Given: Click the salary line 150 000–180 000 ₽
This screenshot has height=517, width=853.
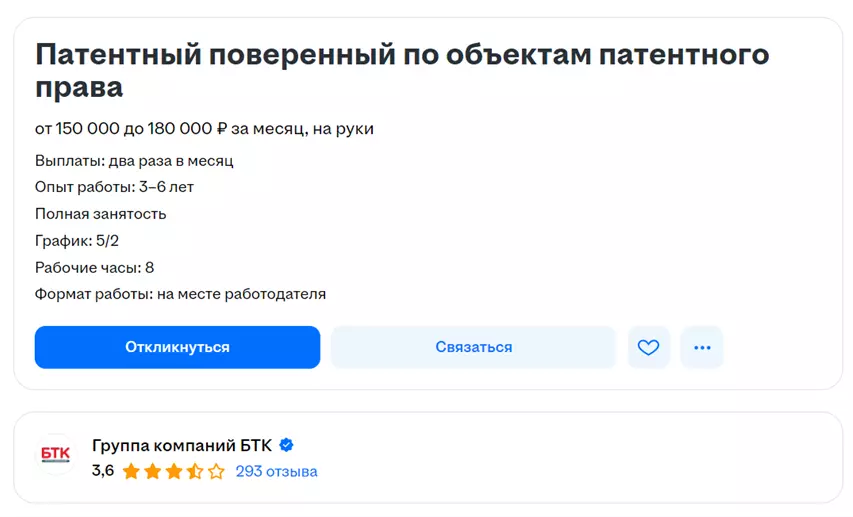Looking at the screenshot, I should point(204,129).
